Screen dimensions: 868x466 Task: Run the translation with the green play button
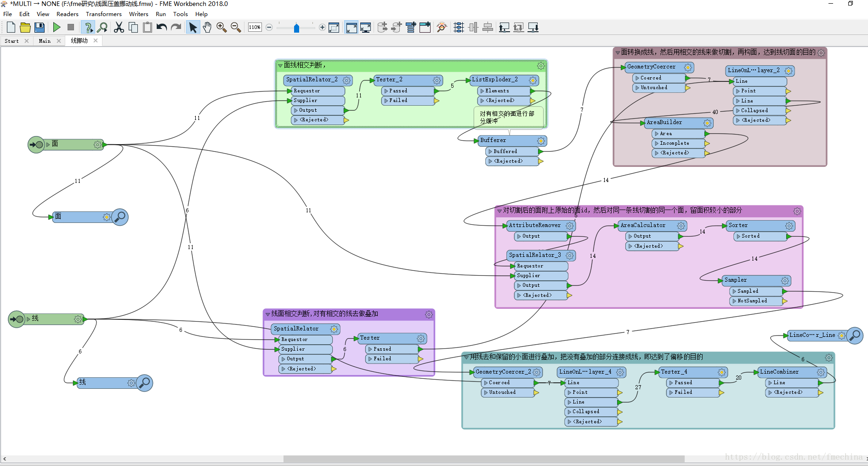coord(57,28)
